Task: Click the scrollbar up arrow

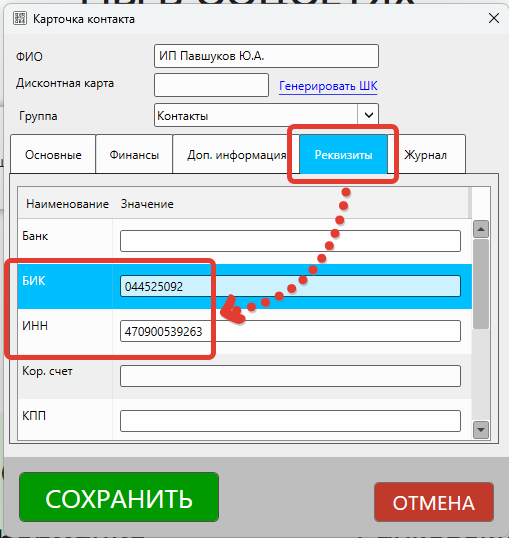Action: click(x=481, y=229)
